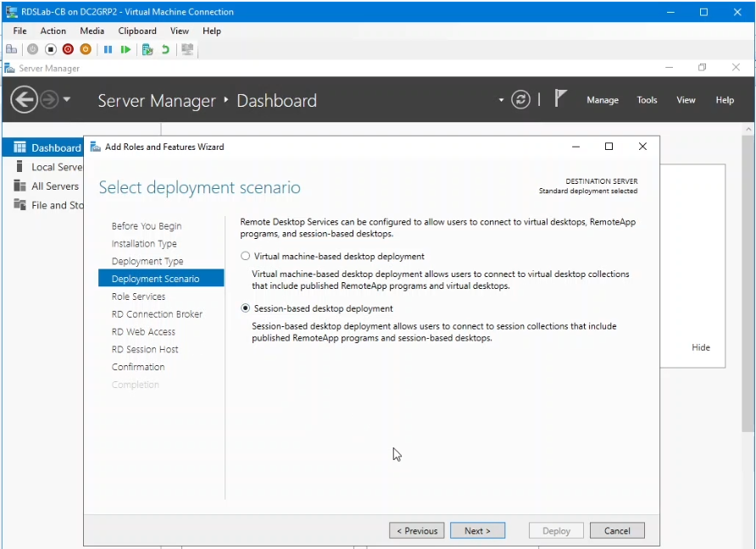Go back with Previous button
Screen dimensions: 756x549
(x=416, y=530)
